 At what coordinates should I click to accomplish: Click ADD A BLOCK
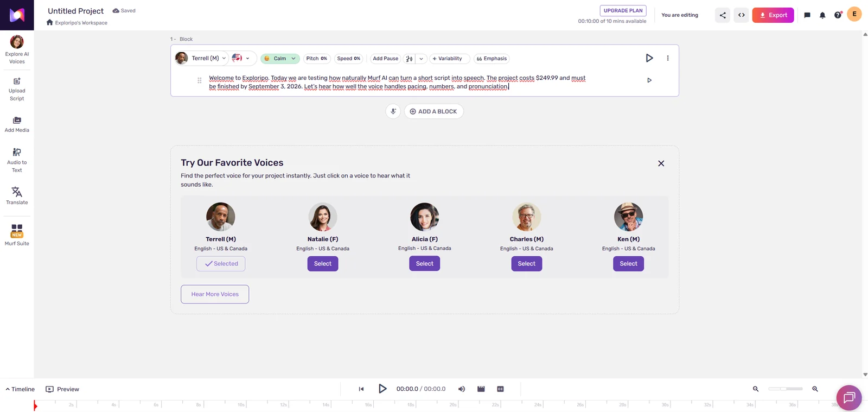point(434,111)
